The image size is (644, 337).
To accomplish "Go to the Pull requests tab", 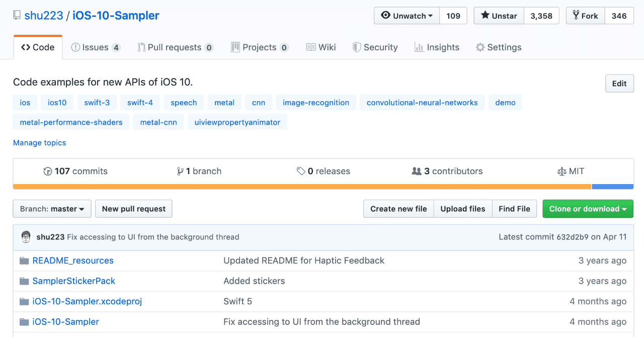I will [x=176, y=47].
